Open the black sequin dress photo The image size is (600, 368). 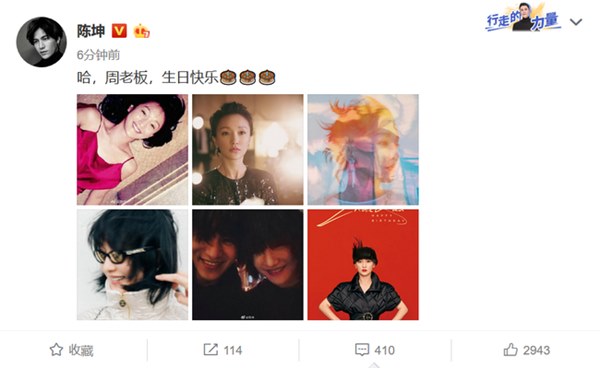click(x=248, y=150)
